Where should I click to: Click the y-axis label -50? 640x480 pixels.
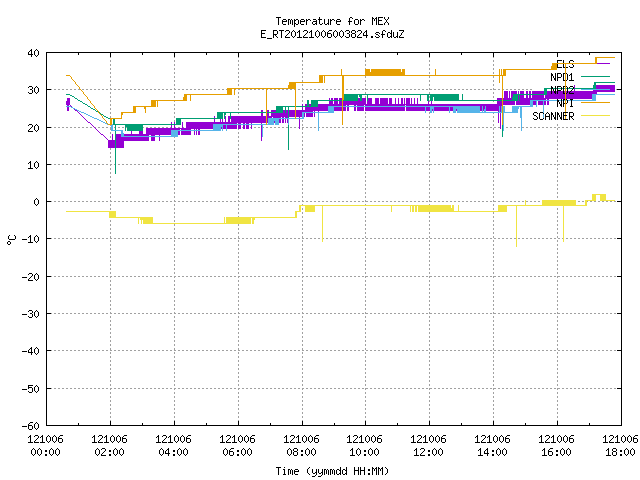pyautogui.click(x=31, y=389)
